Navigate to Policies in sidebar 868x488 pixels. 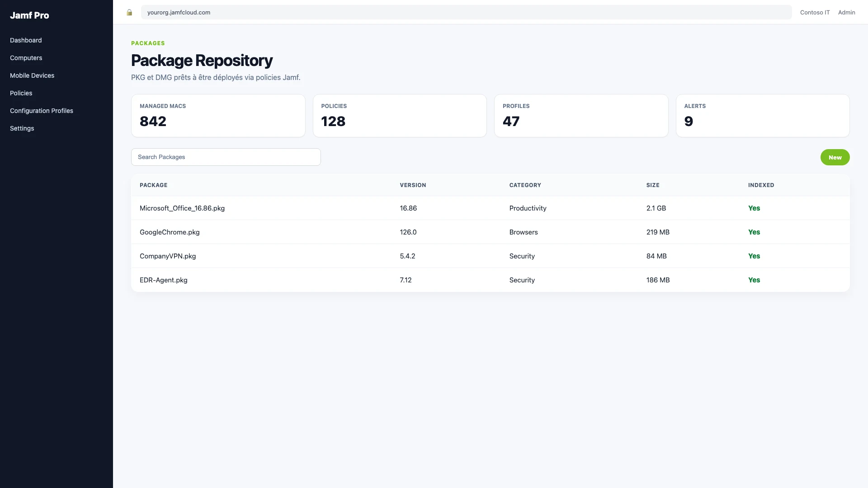click(21, 93)
